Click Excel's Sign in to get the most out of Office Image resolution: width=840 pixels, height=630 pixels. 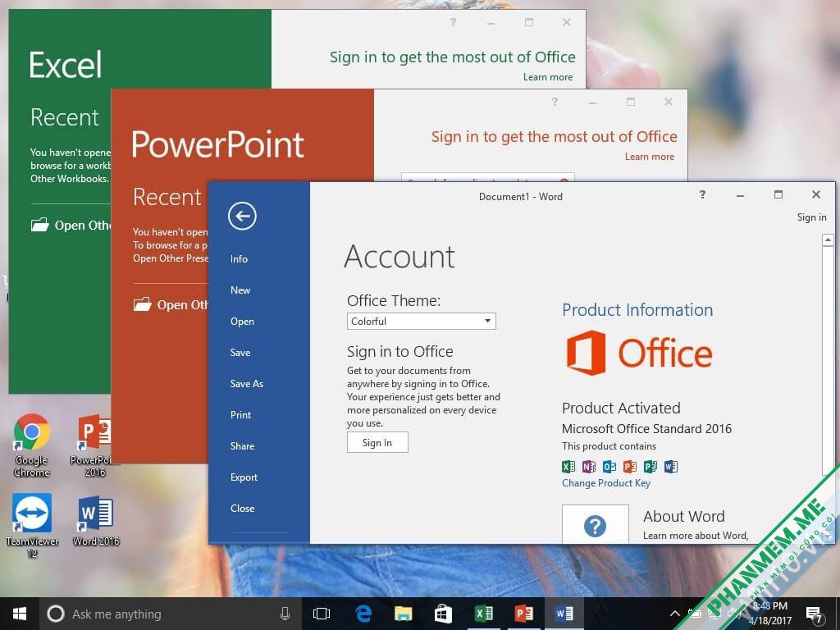tap(452, 57)
